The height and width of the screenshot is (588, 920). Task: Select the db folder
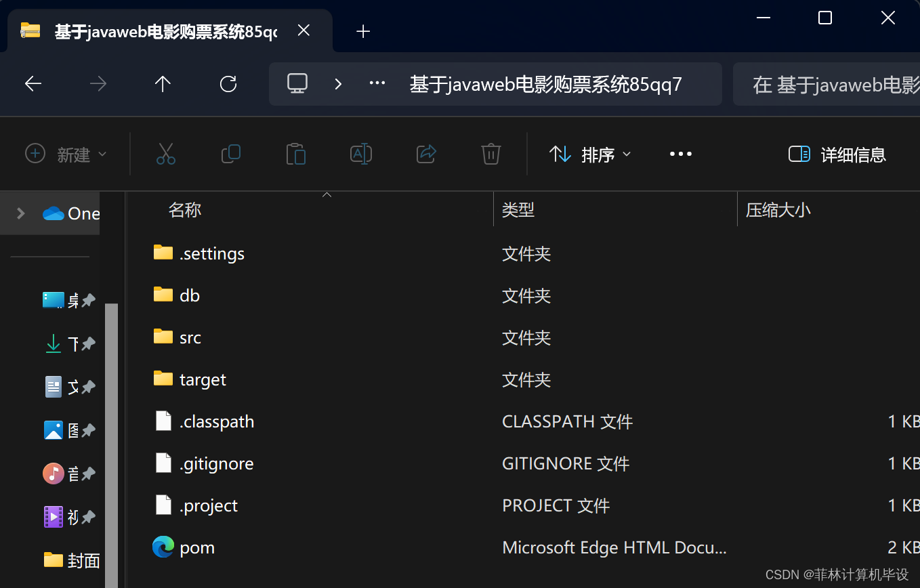tap(190, 296)
